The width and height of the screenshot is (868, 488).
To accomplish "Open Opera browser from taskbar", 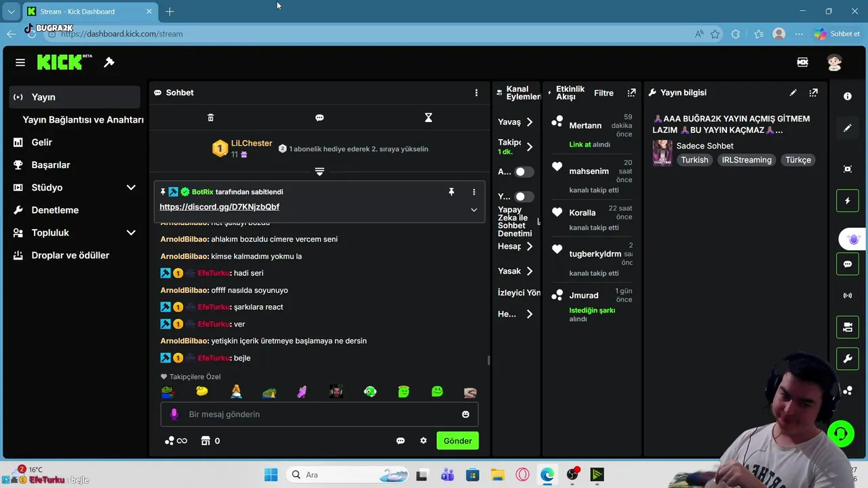I will (x=523, y=474).
